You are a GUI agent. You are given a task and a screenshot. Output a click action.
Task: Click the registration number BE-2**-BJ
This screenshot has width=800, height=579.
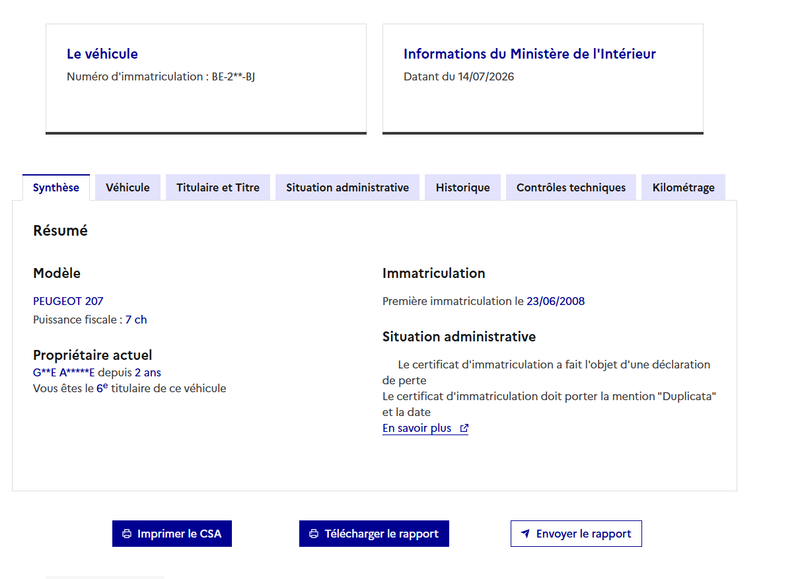point(233,77)
